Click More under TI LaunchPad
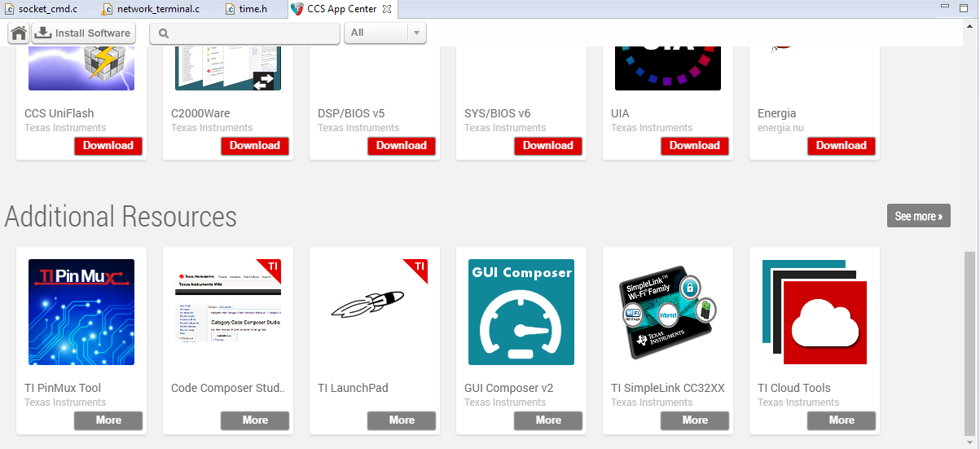Viewport: 980px width, 449px height. [402, 420]
